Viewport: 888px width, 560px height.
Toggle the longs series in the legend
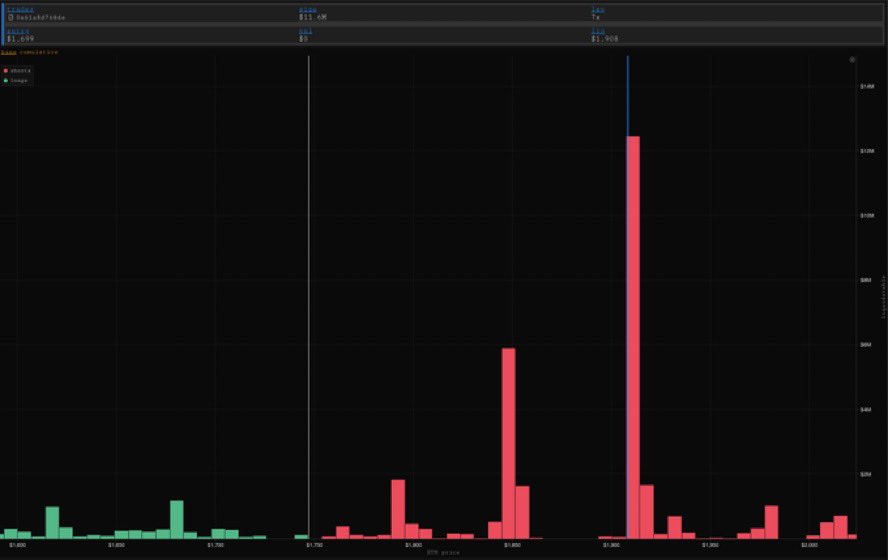[x=15, y=80]
